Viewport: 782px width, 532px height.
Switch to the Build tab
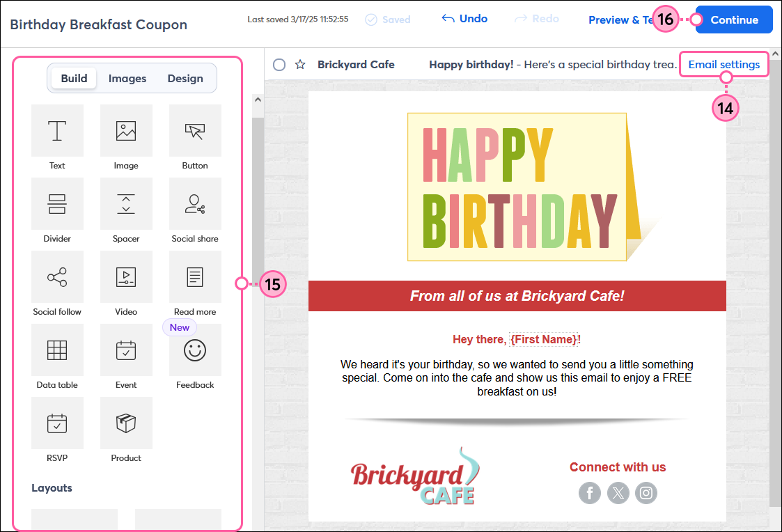pyautogui.click(x=74, y=78)
